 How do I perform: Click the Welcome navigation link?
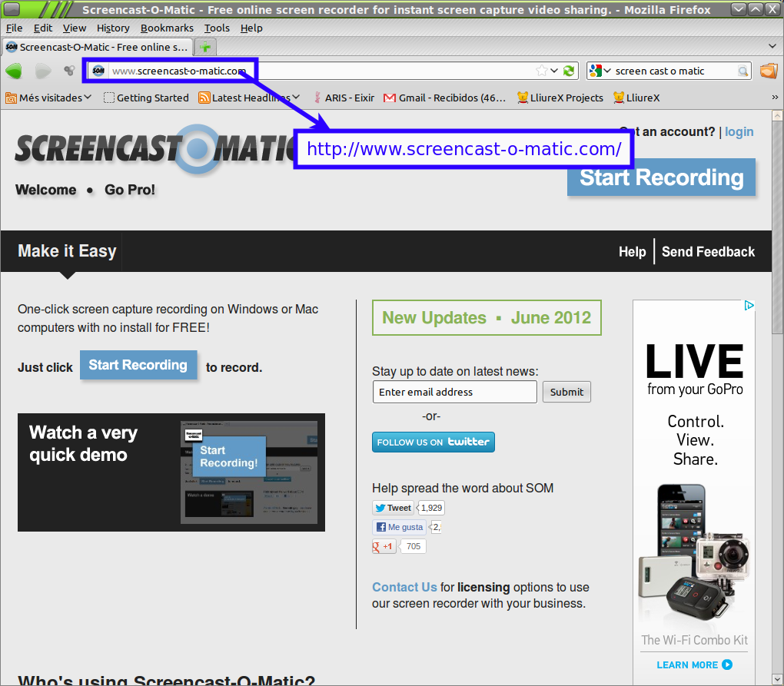[x=46, y=190]
